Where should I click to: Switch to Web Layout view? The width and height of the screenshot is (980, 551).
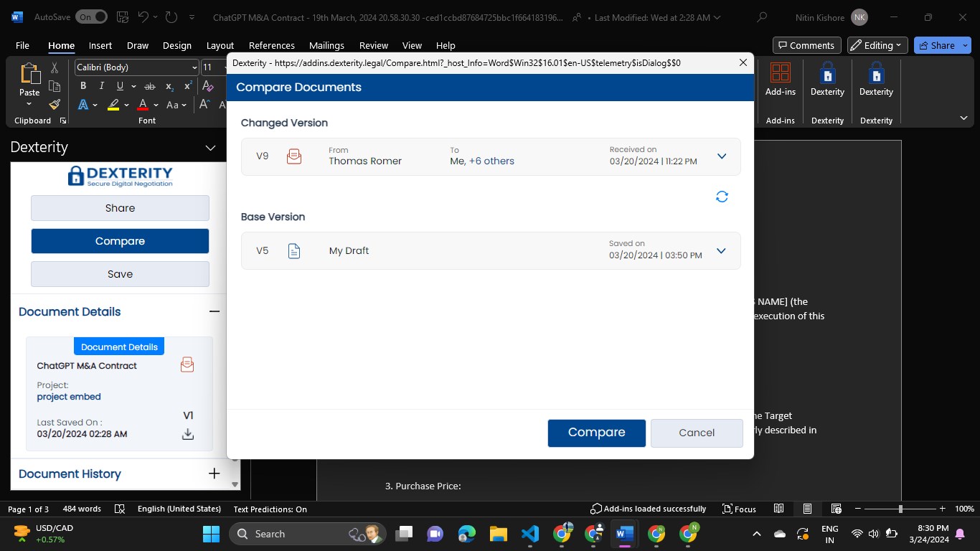(836, 509)
